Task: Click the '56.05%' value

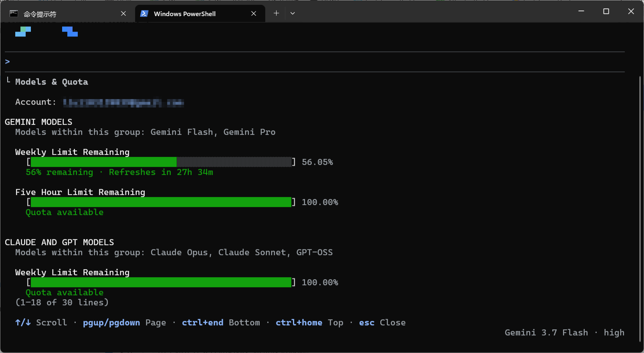Action: coord(317,162)
